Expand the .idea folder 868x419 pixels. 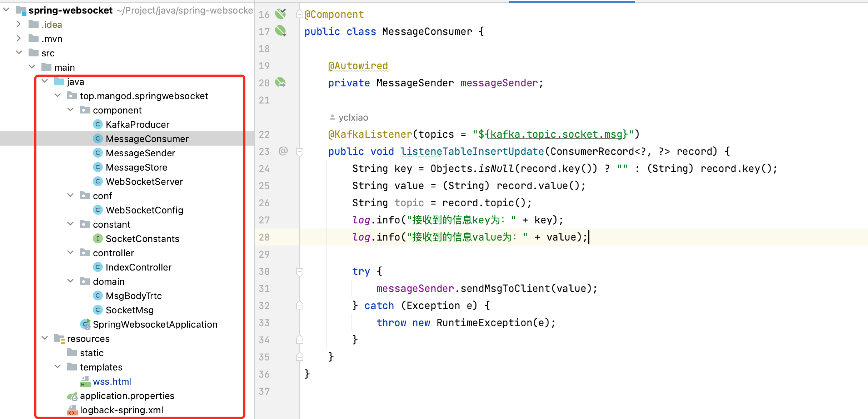[x=19, y=24]
